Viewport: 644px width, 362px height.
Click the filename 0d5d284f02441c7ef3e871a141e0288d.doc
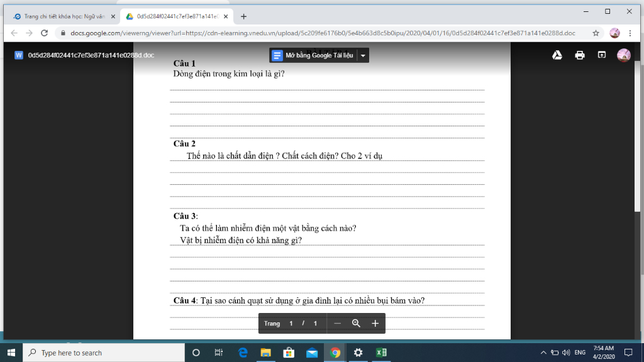(91, 55)
